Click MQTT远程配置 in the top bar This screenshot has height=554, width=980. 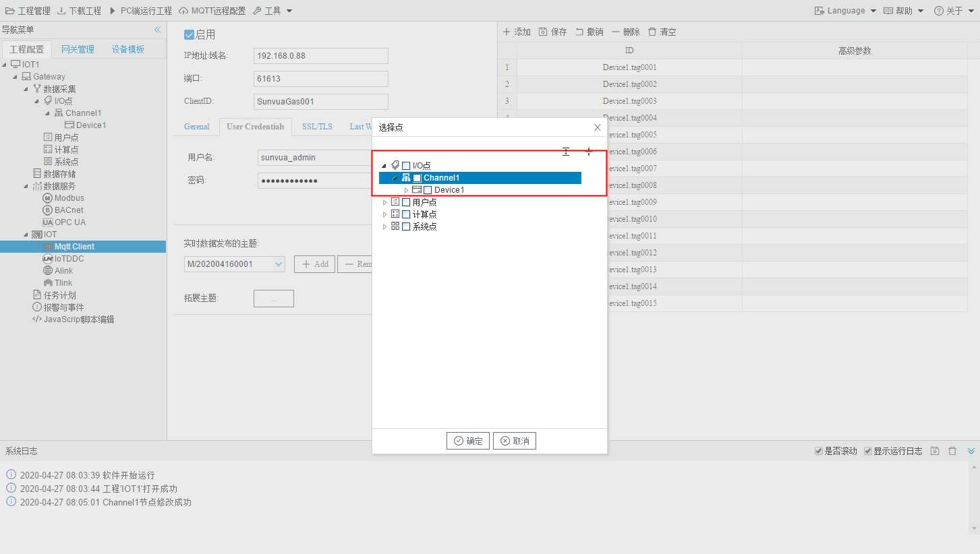(212, 11)
